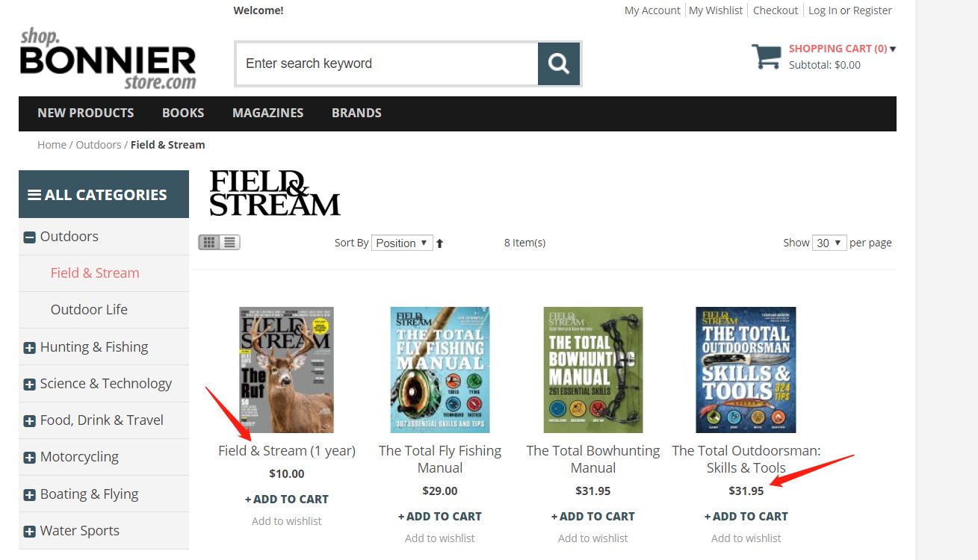
Task: Open Field & Stream magazine cover thumbnail
Action: (x=287, y=370)
